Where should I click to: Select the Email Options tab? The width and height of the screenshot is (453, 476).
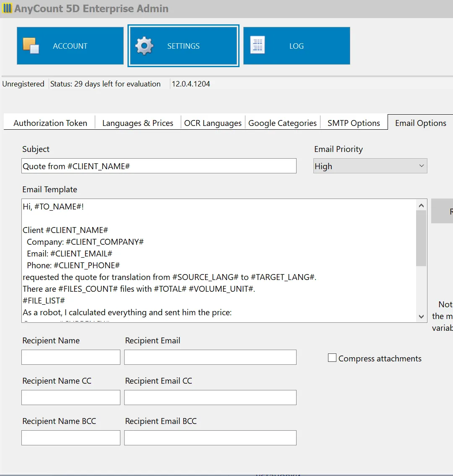(x=421, y=123)
